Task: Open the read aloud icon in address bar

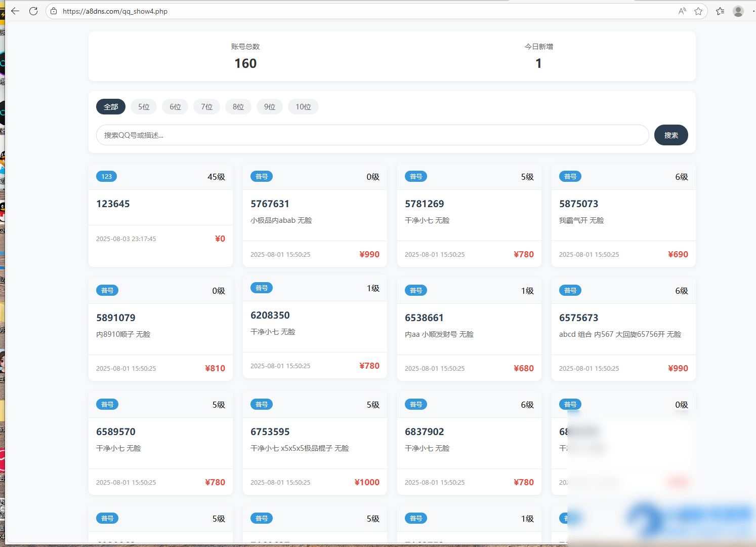Action: pyautogui.click(x=682, y=11)
